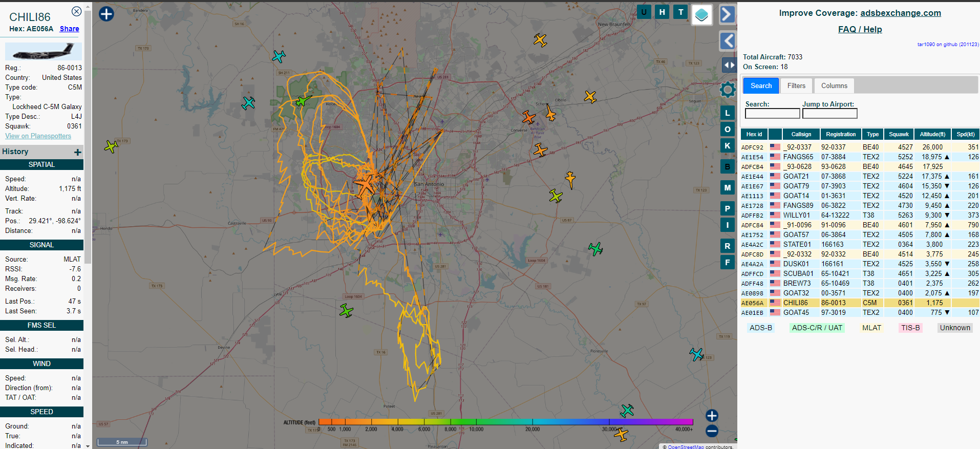Click the green aircraft icon near Helotes
The image size is (980, 449).
coord(303,101)
